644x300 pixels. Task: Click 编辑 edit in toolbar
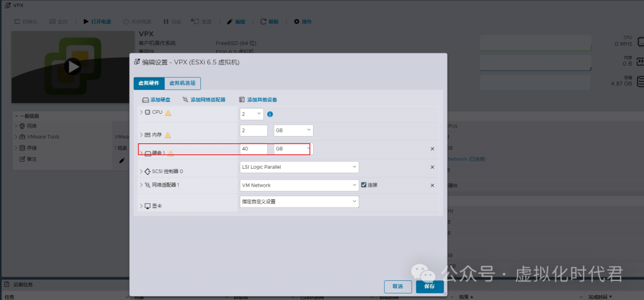point(236,22)
